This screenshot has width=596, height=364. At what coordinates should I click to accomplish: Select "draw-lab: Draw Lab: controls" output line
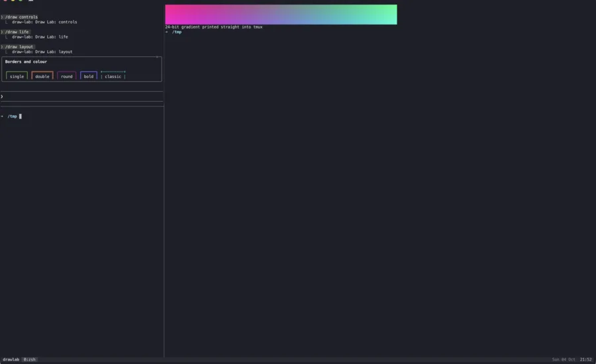[x=44, y=22]
